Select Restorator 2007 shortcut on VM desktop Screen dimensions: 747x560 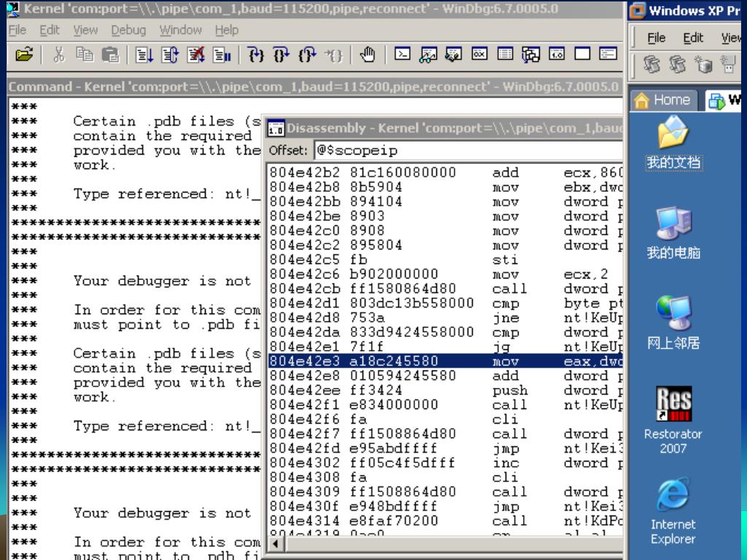[x=673, y=420]
